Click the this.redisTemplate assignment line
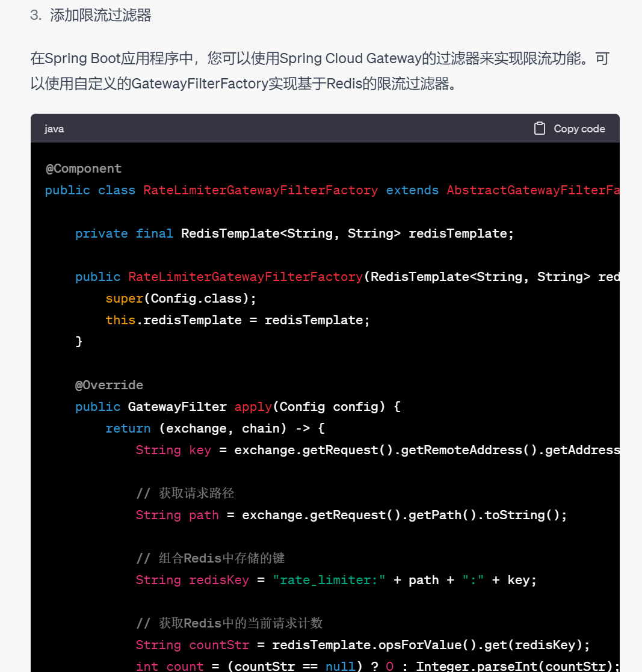Viewport: 642px width, 672px height. tap(238, 320)
